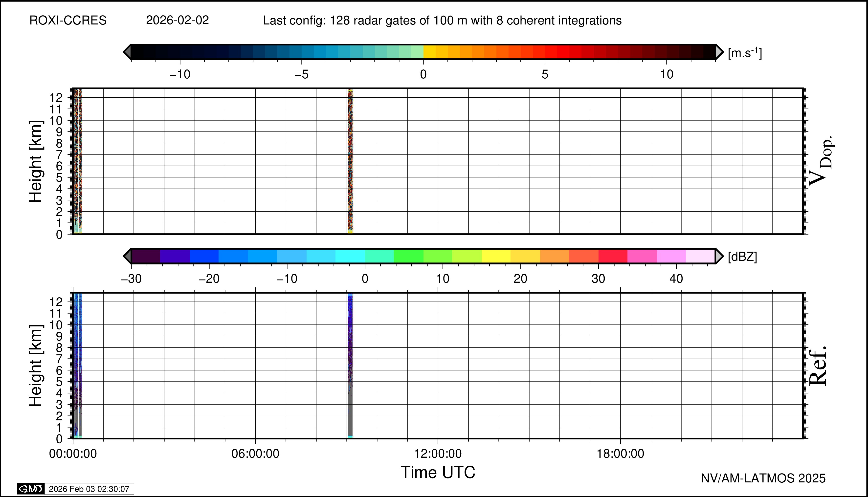Click the V Dop. panel label
Viewport: 868px width, 497px height.
pyautogui.click(x=821, y=160)
